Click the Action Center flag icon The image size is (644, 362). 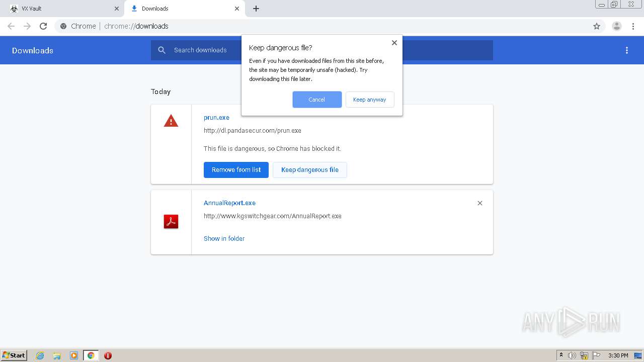point(596,355)
